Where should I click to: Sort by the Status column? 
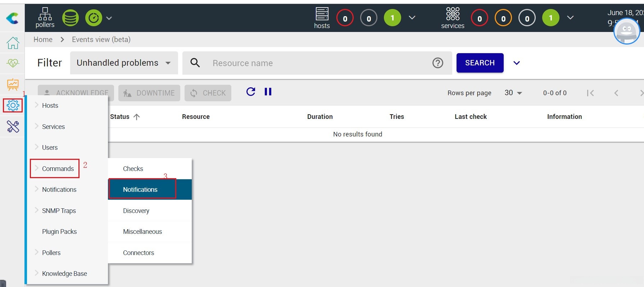[125, 117]
